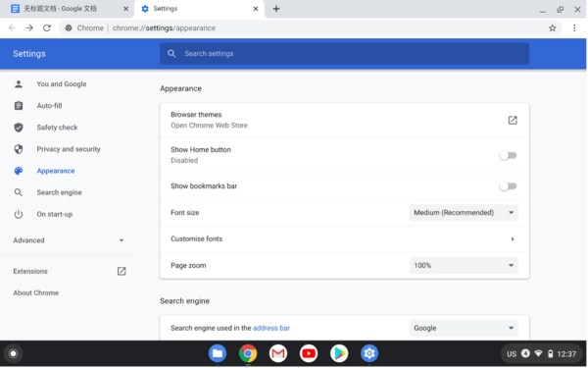Click the Settings header title
The height and width of the screenshot is (368, 588).
(29, 54)
